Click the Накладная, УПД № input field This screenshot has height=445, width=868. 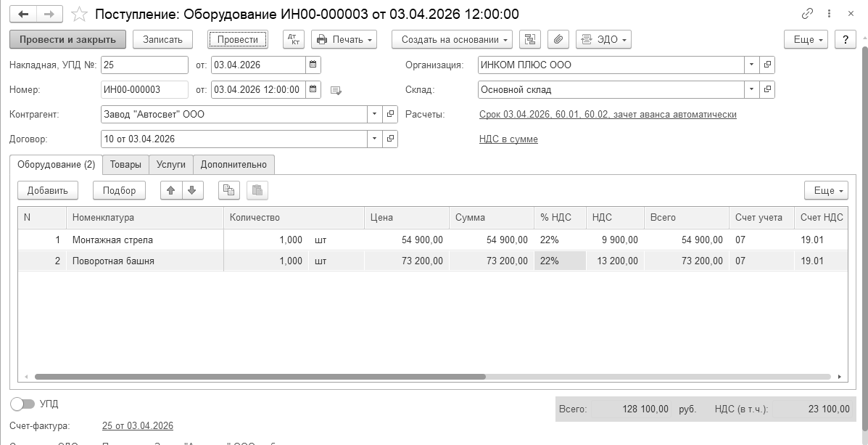[144, 65]
